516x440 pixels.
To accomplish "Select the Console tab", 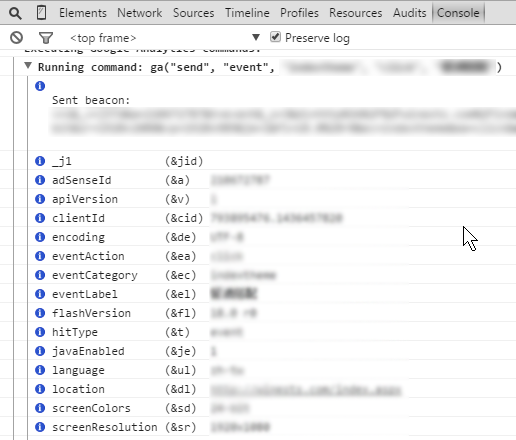I will click(x=458, y=13).
